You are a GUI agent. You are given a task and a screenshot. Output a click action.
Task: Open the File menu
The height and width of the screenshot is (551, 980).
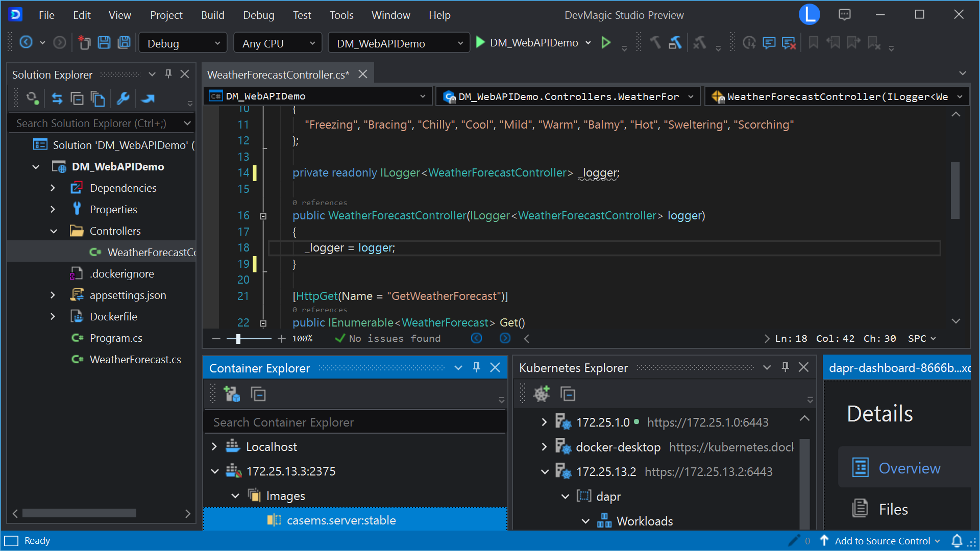pyautogui.click(x=46, y=15)
